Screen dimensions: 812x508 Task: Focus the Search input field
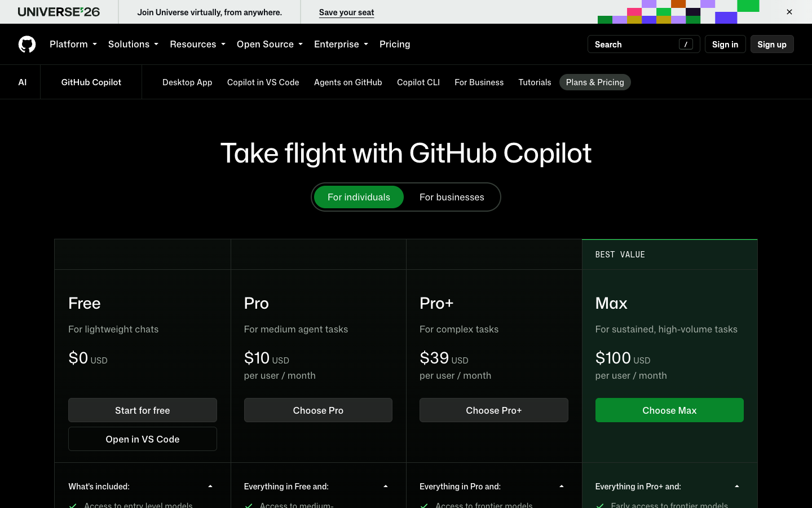[643, 44]
